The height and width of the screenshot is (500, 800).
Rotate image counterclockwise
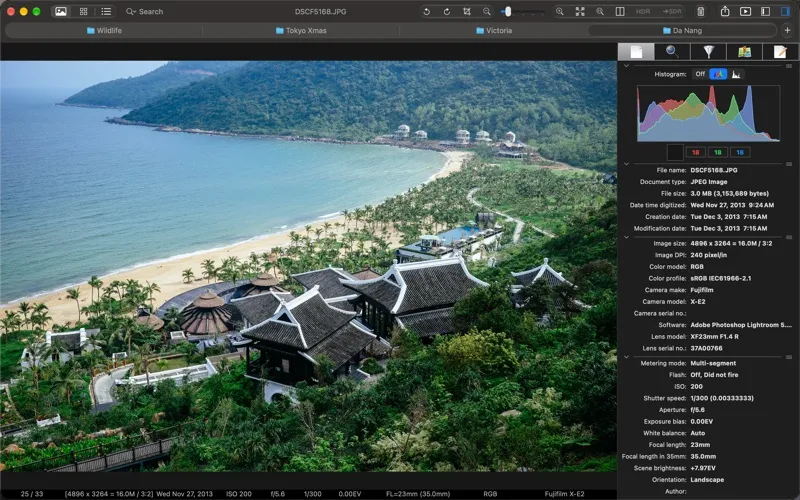click(427, 11)
